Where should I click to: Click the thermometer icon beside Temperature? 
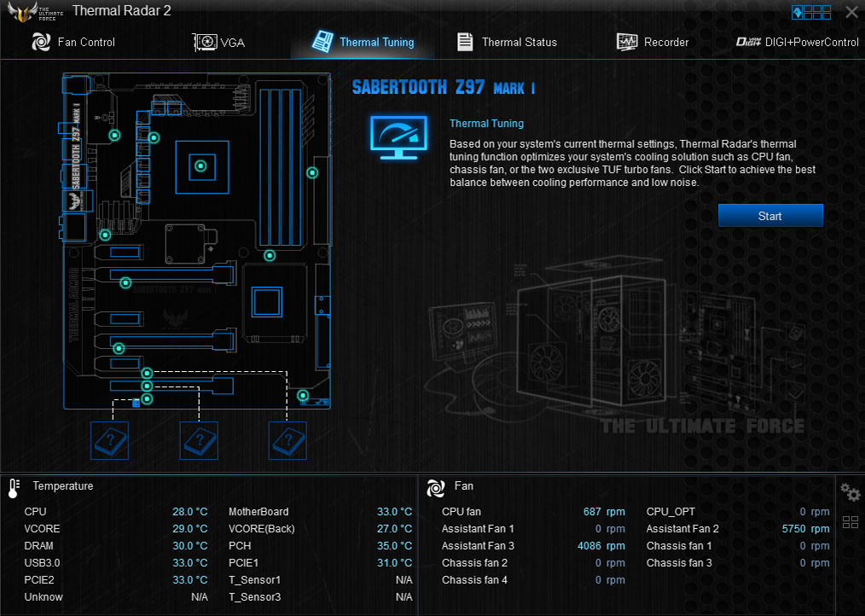coord(14,488)
